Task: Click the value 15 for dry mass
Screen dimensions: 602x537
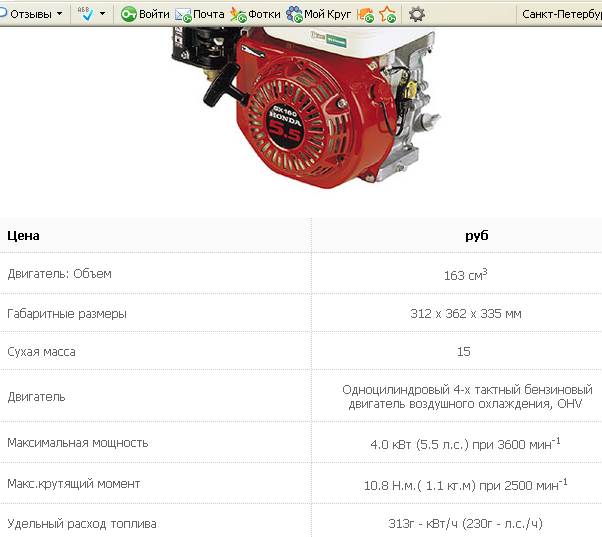Action: [463, 352]
